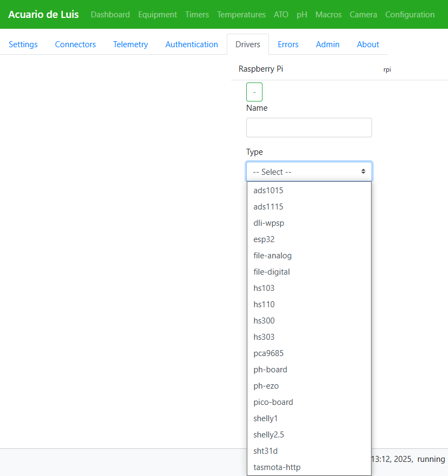Select pca9685 from the list
The width and height of the screenshot is (448, 476).
309,353
